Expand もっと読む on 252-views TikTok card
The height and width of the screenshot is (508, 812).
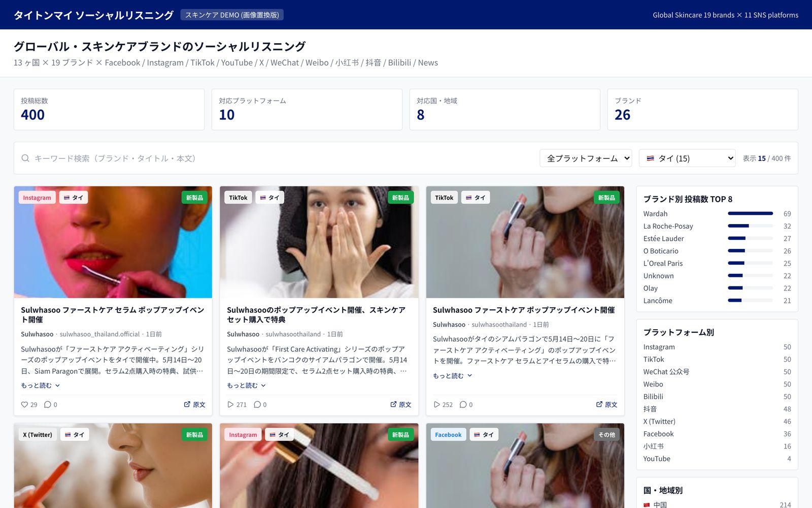pyautogui.click(x=453, y=376)
